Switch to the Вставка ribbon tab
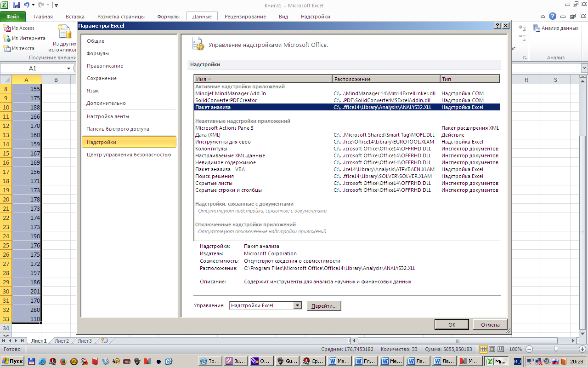The height and width of the screenshot is (368, 588). click(x=75, y=17)
